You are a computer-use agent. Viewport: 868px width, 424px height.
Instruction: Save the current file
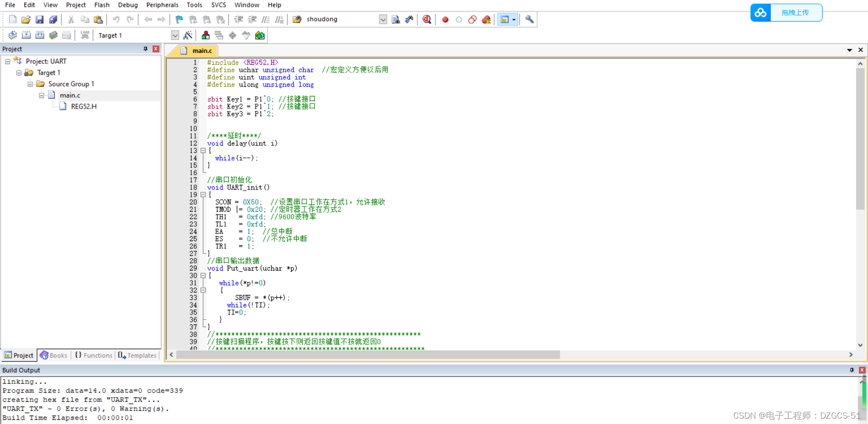tap(39, 19)
